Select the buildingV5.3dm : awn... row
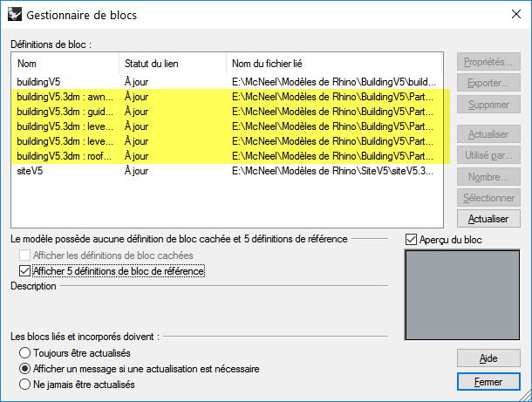Viewport: 532px width, 402px height. (228, 97)
